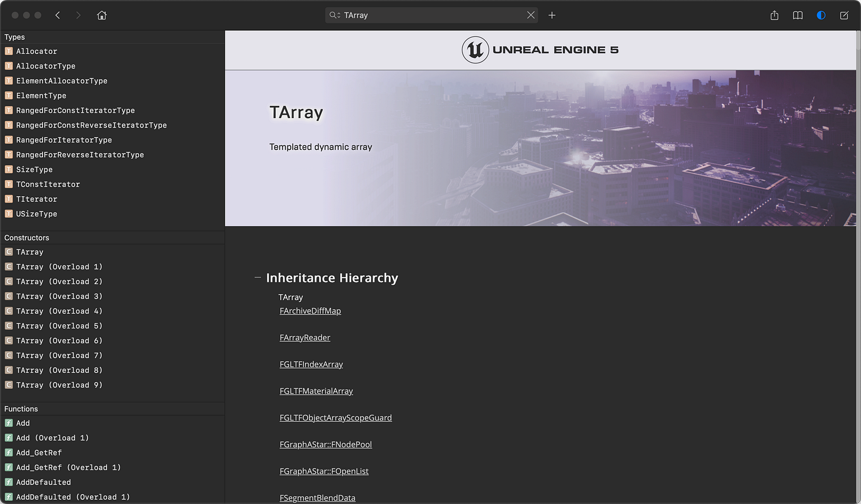The height and width of the screenshot is (504, 861).
Task: Open the FSegmentBlendData link
Action: 318,498
